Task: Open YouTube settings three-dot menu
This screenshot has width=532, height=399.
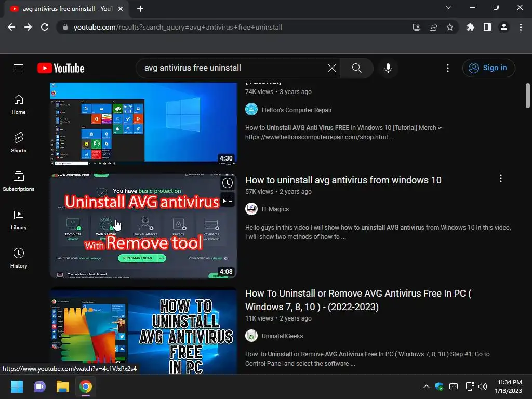Action: [448, 68]
